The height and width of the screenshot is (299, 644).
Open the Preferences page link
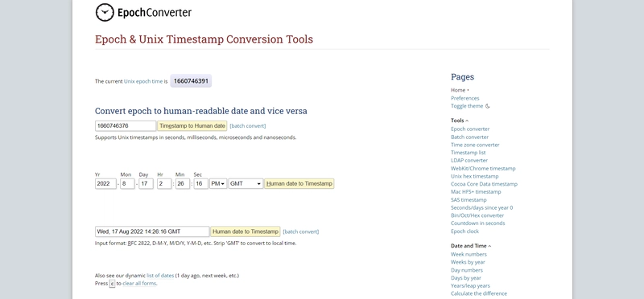click(x=465, y=98)
